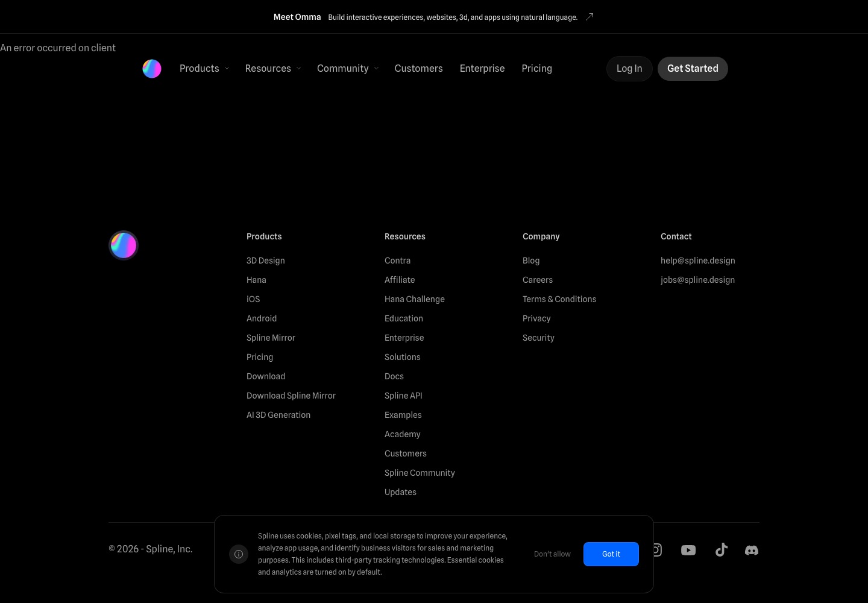Click the Meet Omma banner text
868x603 pixels.
(297, 17)
